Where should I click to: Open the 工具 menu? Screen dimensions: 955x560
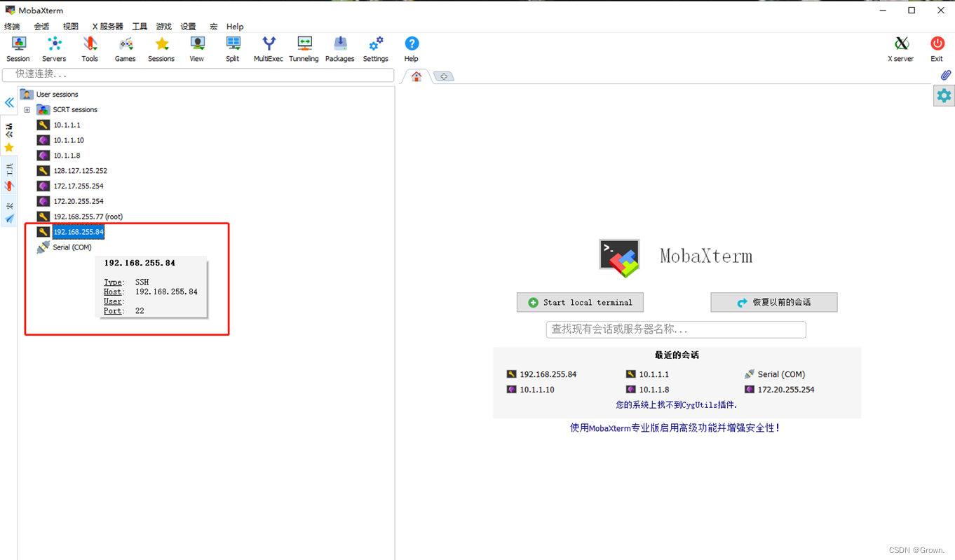coord(140,27)
